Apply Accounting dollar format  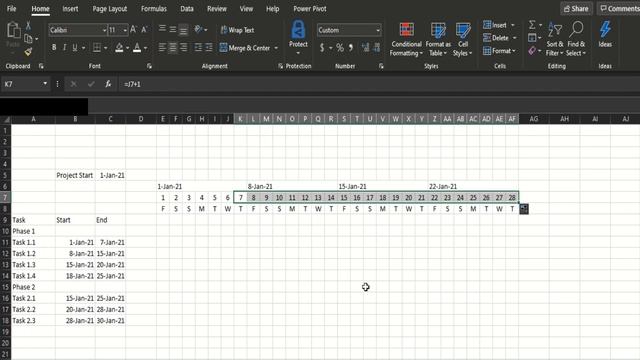[322, 48]
